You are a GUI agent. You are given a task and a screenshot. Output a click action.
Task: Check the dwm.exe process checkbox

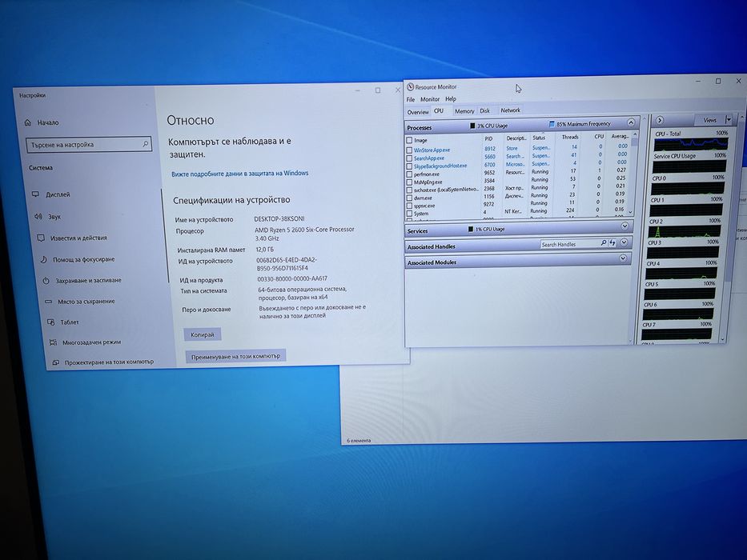(x=409, y=198)
